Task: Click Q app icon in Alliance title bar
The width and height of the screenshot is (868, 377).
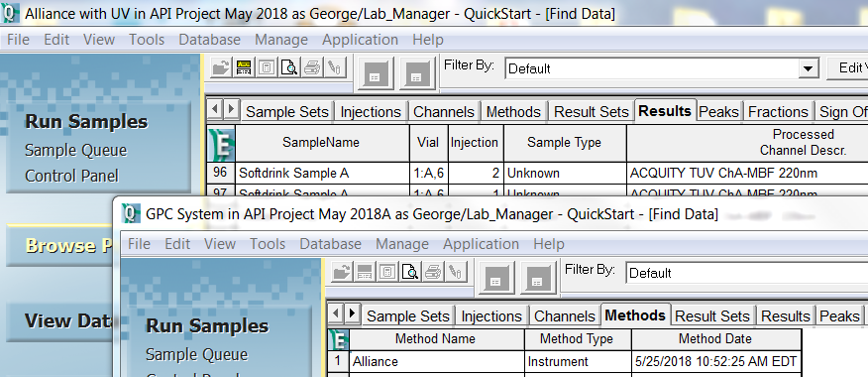Action: point(11,13)
